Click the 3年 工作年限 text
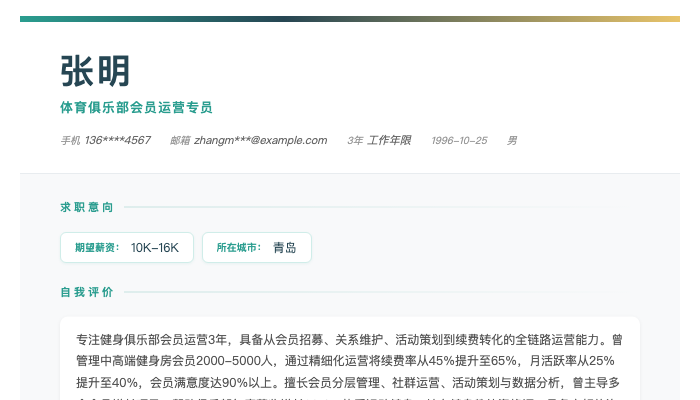700x400 pixels. 379,141
